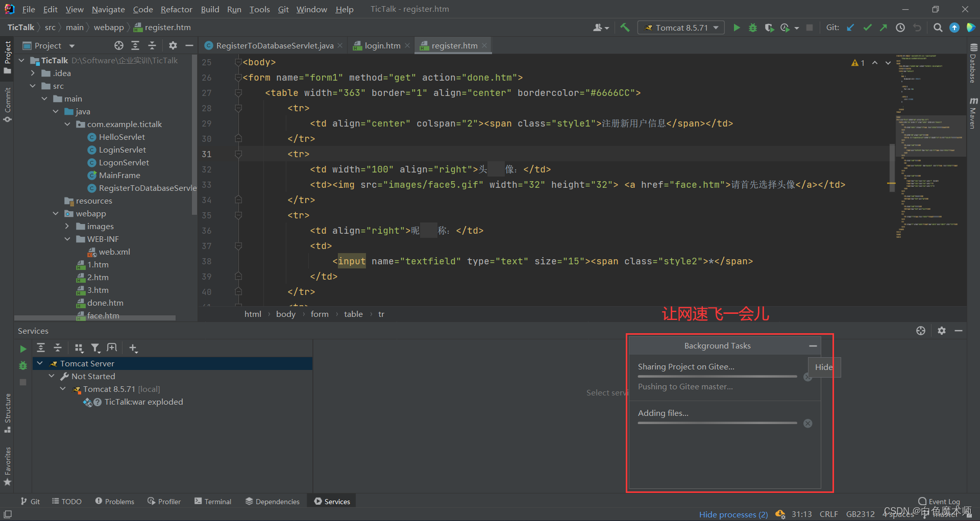Collapse the Not Started node
The height and width of the screenshot is (521, 980).
point(52,376)
